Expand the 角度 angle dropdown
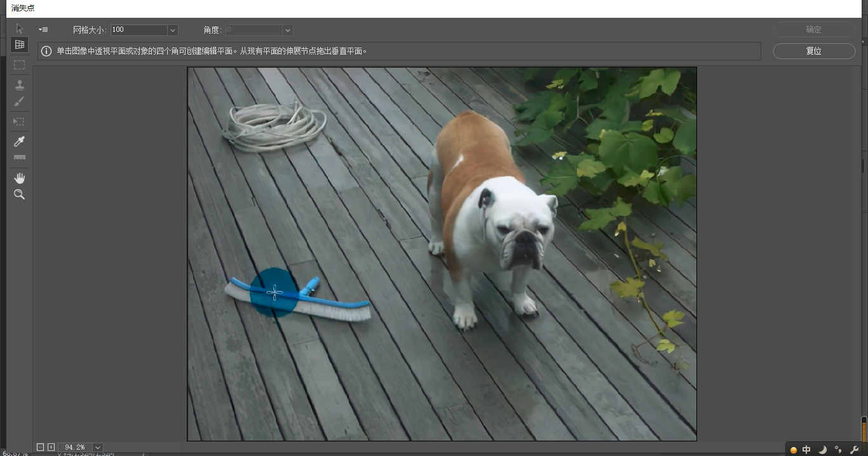 pyautogui.click(x=288, y=30)
